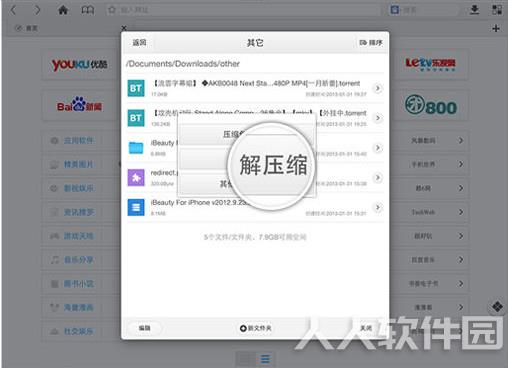The image size is (508, 368).
Task: Select the AKB0048 Next Sta...torrent file name
Action: click(256, 83)
